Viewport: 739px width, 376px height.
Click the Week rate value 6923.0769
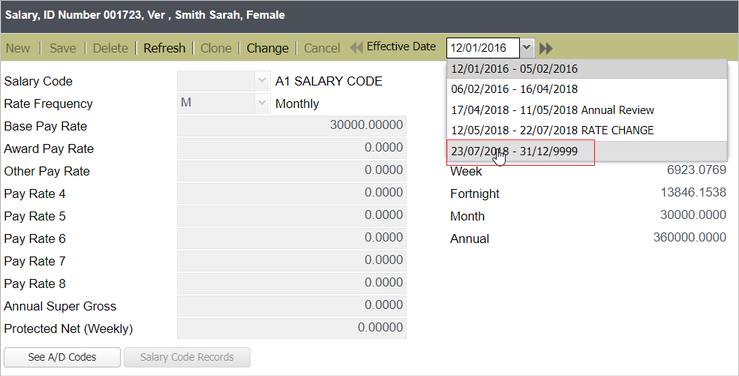point(697,170)
